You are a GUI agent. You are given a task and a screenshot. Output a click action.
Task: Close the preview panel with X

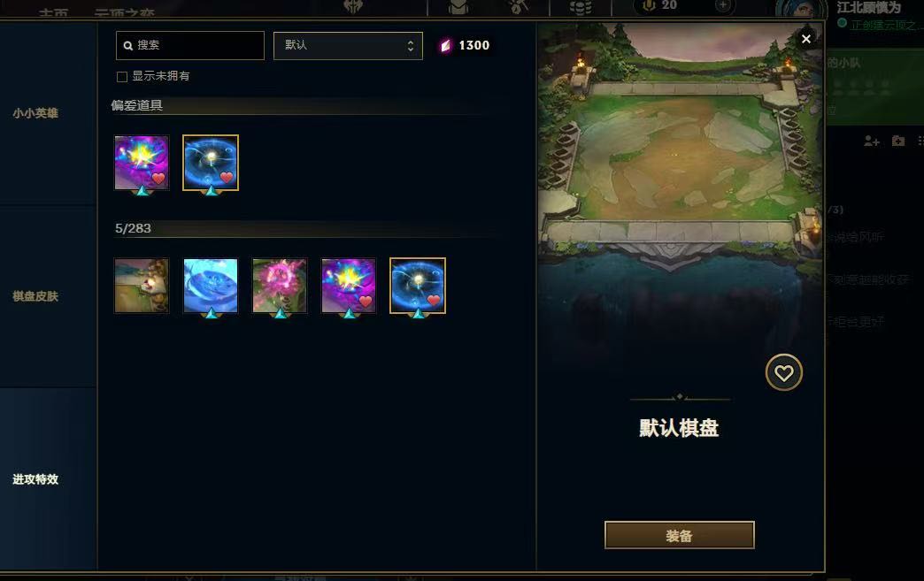[806, 39]
